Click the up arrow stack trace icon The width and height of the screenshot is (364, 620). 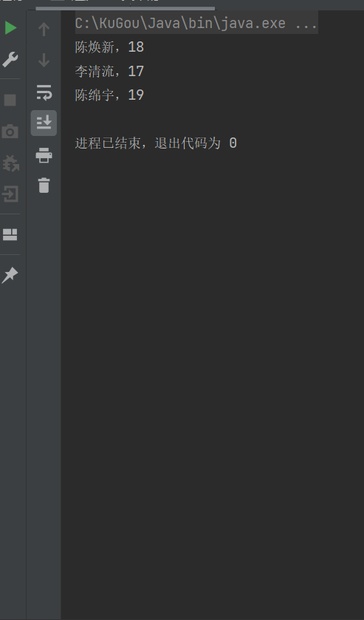44,30
